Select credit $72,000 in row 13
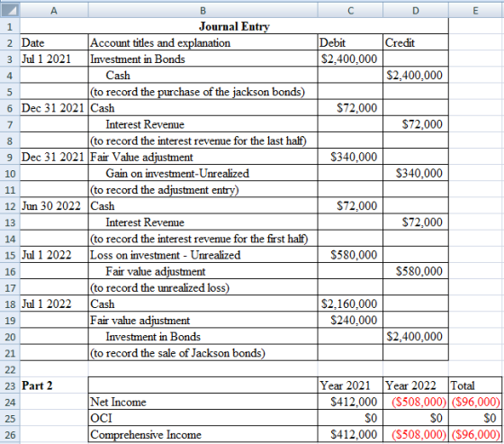Screen dimensions: 504x444 coord(416,222)
